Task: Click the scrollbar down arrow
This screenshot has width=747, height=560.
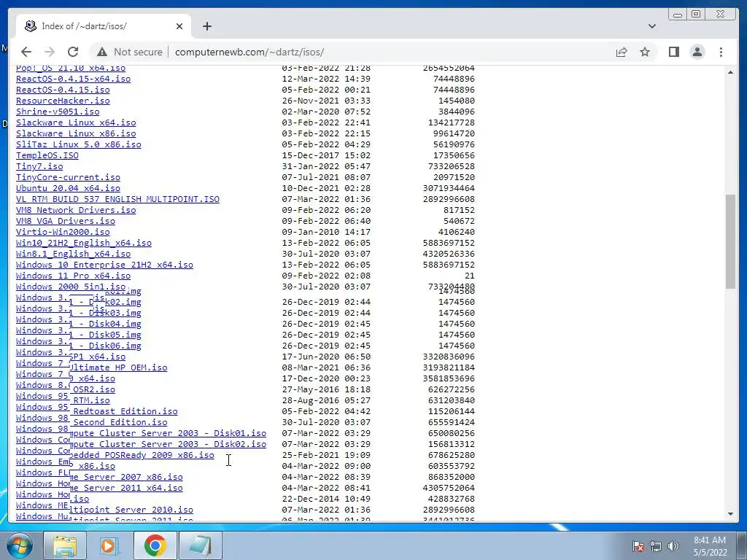Action: tap(730, 514)
